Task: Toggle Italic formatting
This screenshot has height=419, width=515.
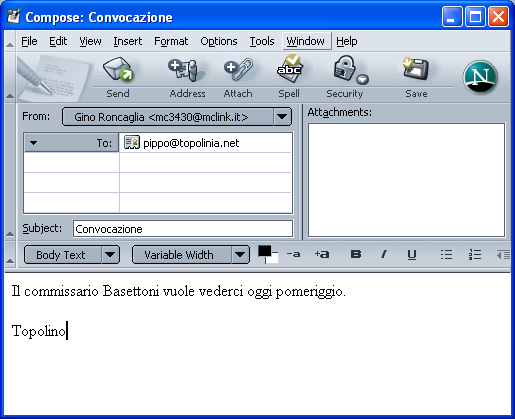Action: pos(384,255)
